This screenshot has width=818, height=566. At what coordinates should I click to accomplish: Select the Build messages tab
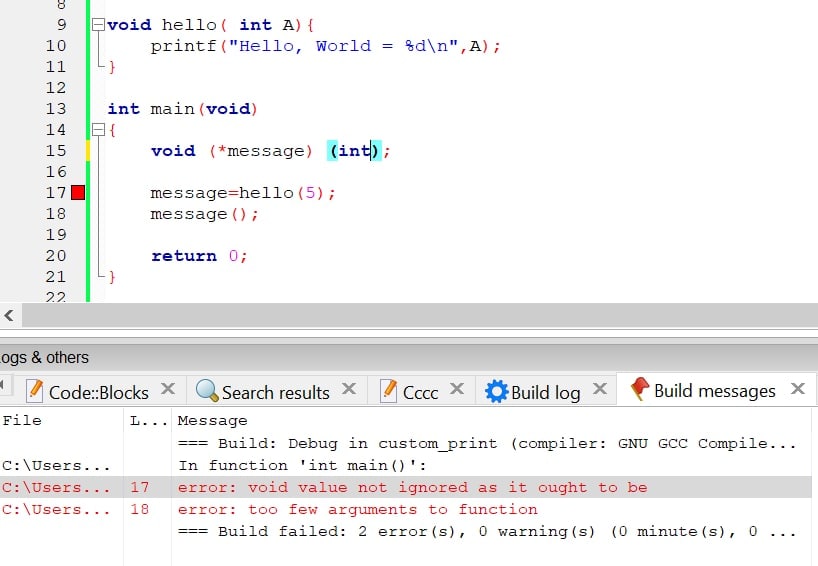pos(715,391)
